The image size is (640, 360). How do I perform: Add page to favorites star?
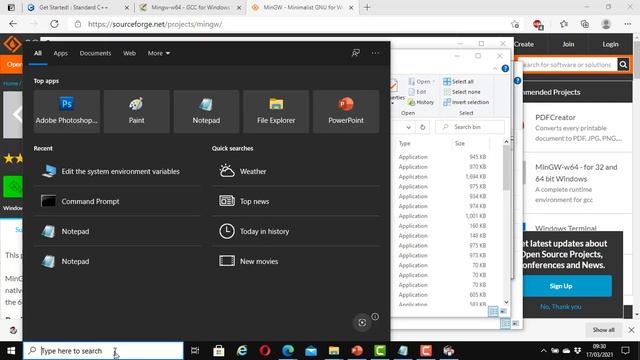pyautogui.click(x=515, y=24)
